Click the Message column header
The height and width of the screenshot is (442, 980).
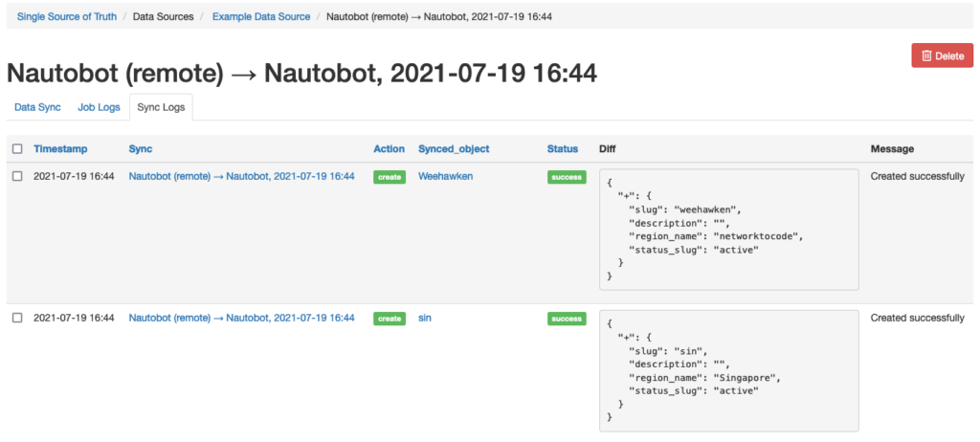pyautogui.click(x=892, y=149)
